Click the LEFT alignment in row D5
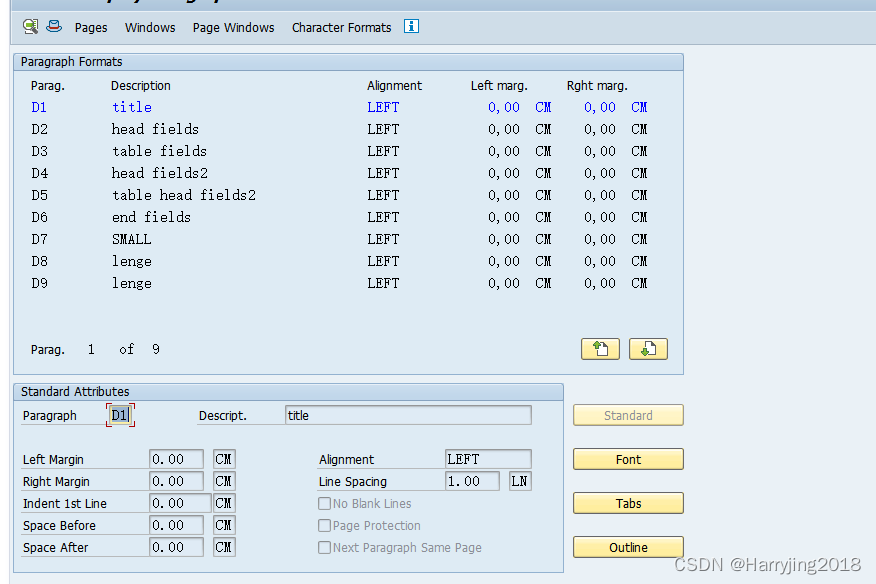 pyautogui.click(x=383, y=195)
